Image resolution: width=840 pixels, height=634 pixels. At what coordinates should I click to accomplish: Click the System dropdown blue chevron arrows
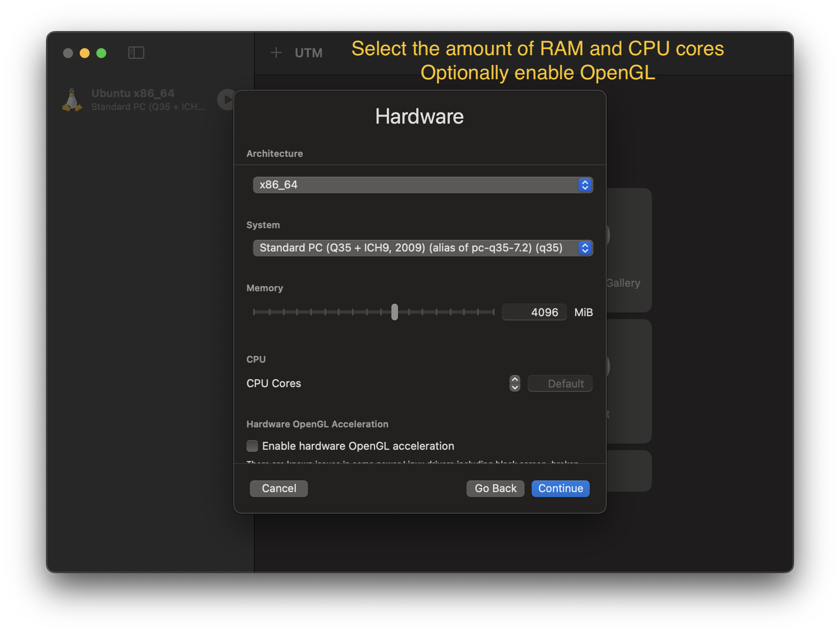pyautogui.click(x=585, y=248)
